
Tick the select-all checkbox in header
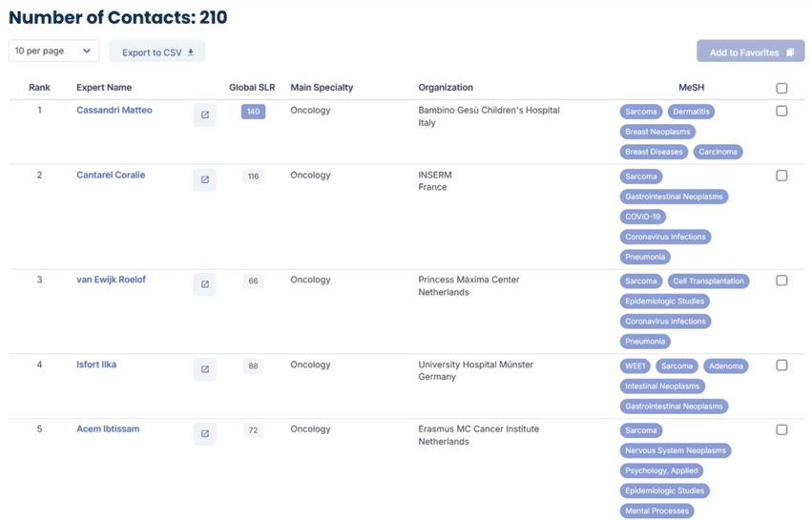click(x=781, y=88)
